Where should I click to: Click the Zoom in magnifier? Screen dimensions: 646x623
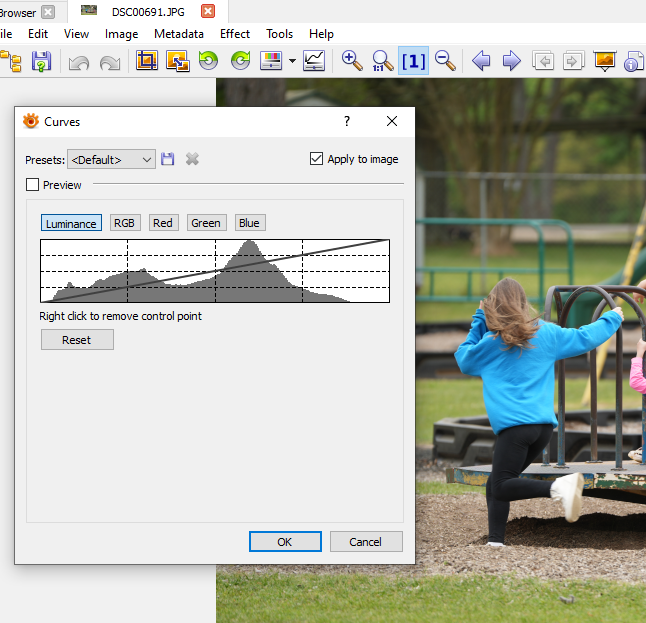[x=352, y=61]
